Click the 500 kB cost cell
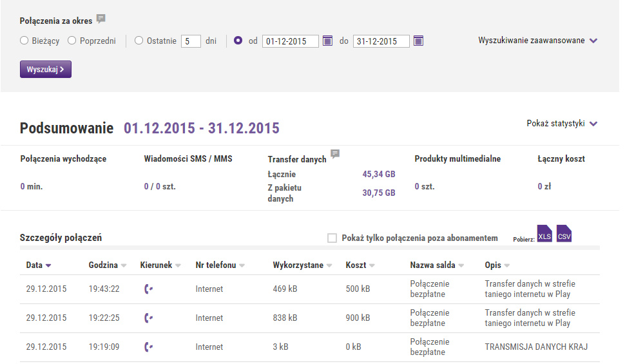 point(358,289)
